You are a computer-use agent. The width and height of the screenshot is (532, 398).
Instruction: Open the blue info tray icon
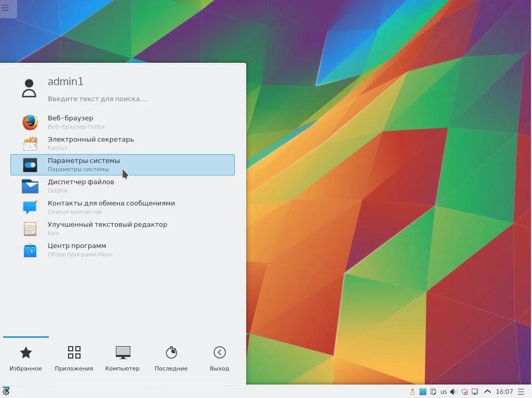click(x=423, y=392)
